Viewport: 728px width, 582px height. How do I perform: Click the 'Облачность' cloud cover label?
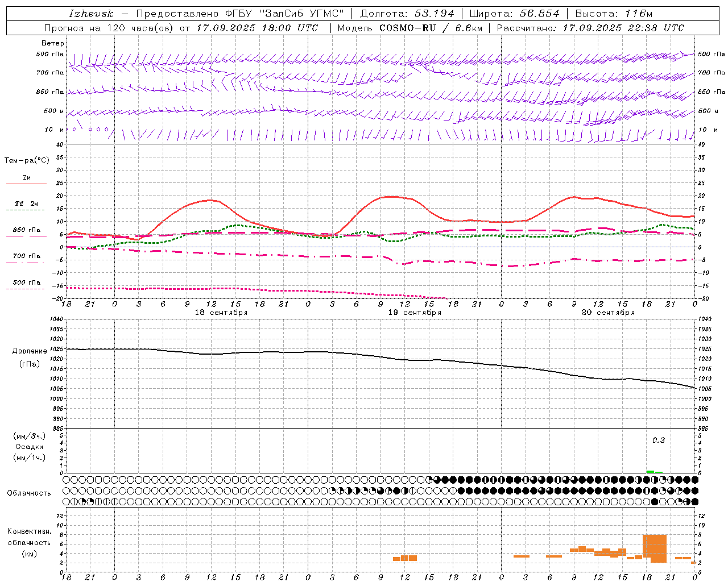pos(29,493)
